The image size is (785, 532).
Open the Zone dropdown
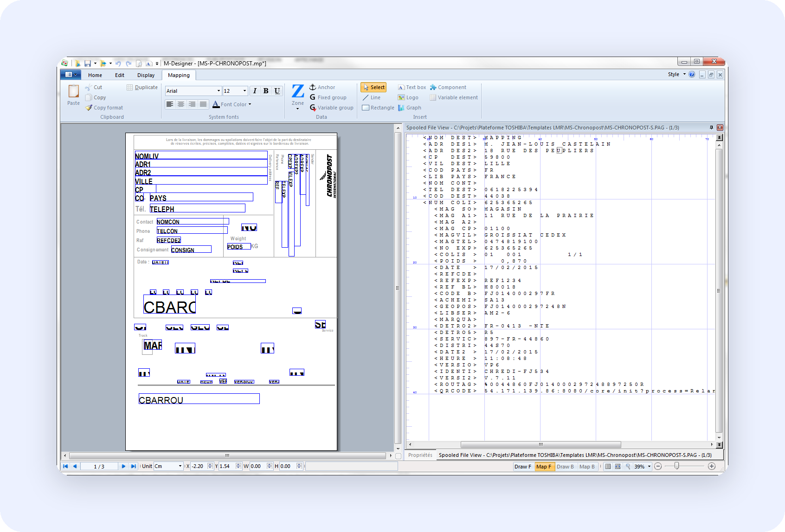pyautogui.click(x=298, y=109)
